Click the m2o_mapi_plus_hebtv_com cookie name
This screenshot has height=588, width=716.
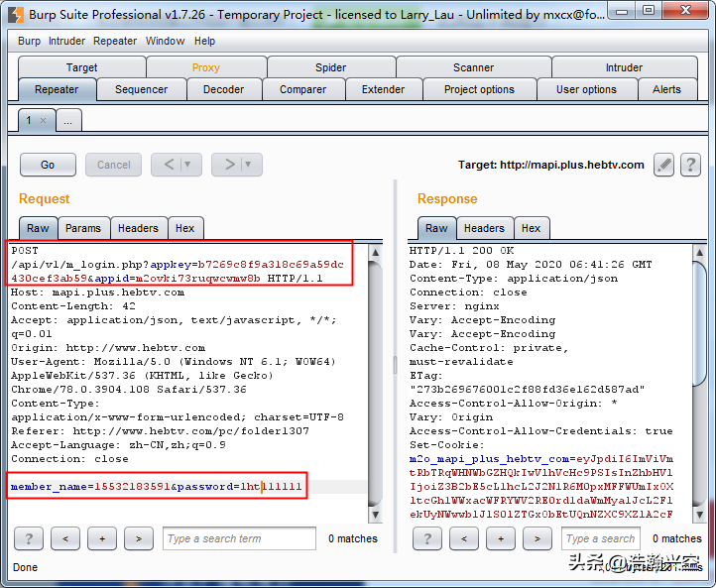[x=489, y=459]
